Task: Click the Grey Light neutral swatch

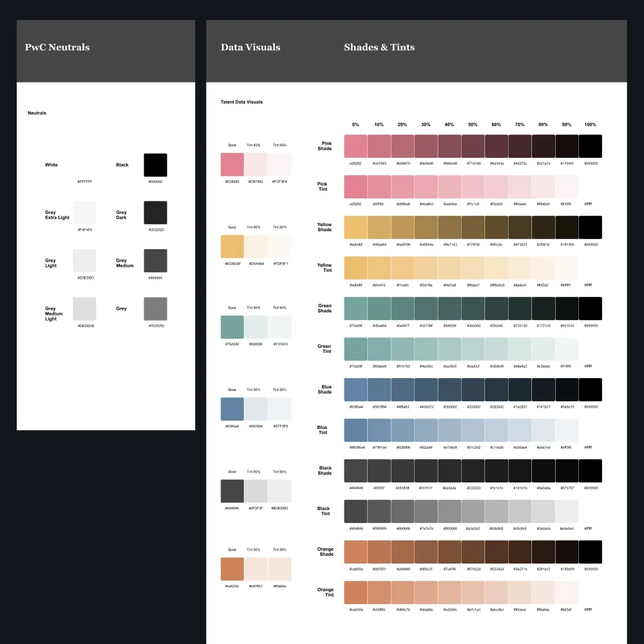Action: [x=84, y=261]
